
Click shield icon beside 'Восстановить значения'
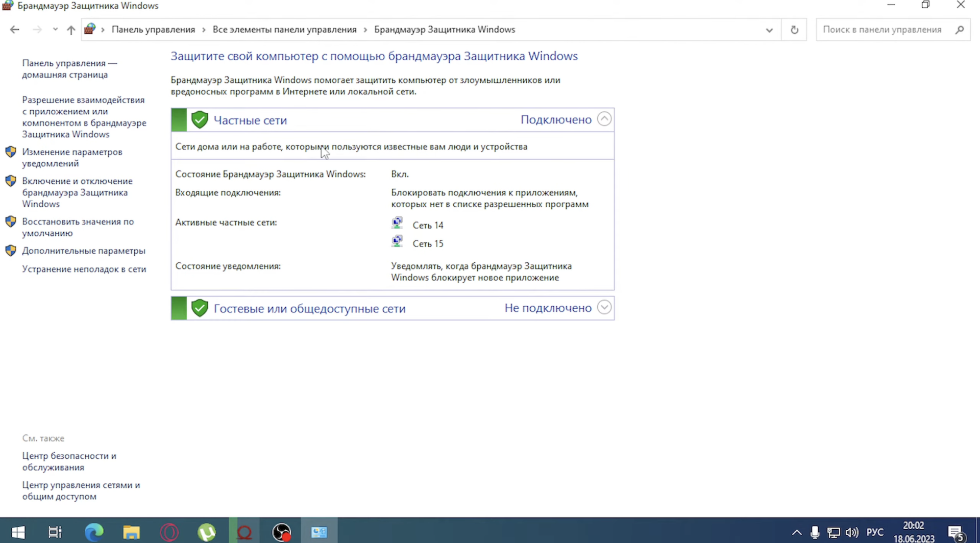point(11,221)
